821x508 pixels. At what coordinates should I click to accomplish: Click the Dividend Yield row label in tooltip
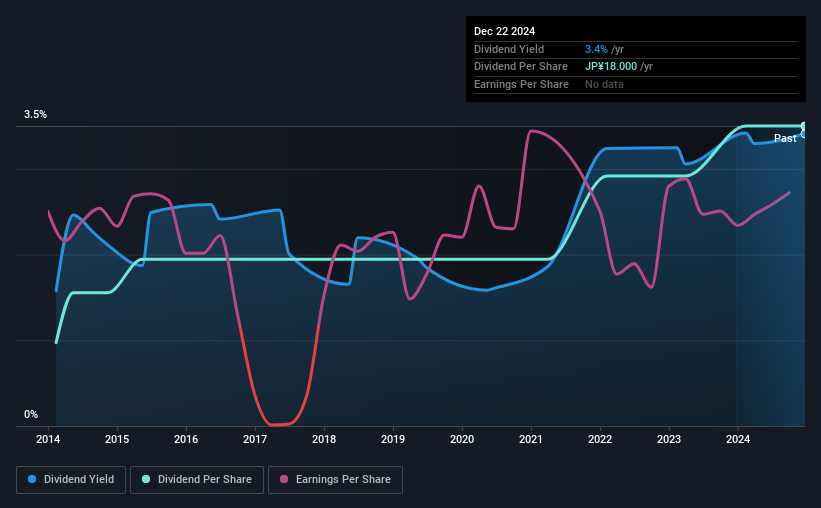(509, 49)
